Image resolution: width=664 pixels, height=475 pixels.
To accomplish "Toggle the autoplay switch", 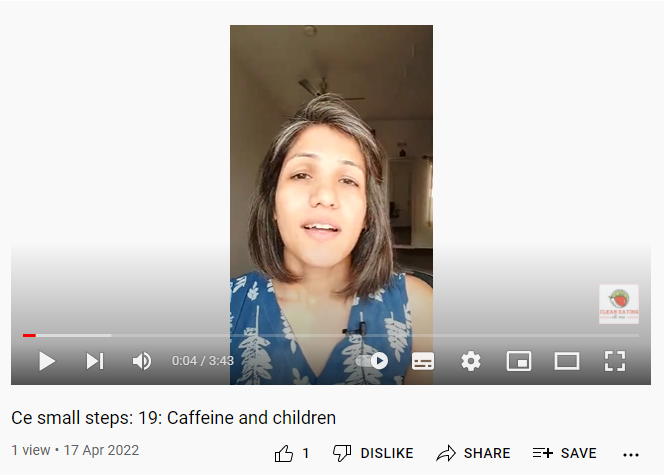I will click(x=373, y=361).
